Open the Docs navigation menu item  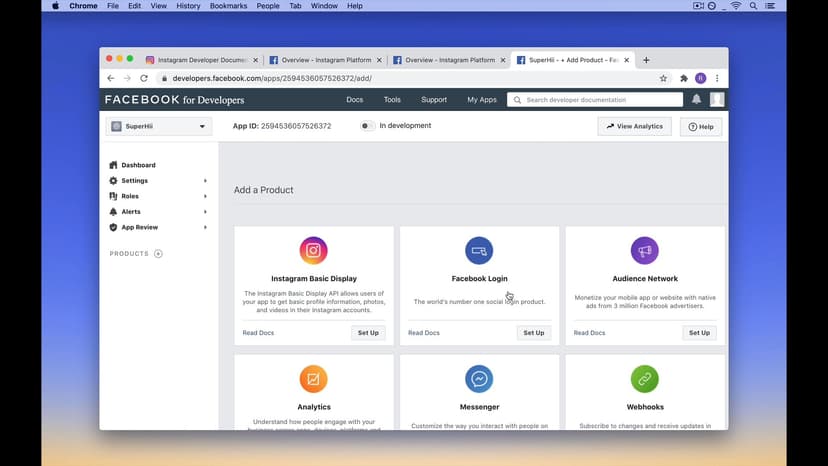(x=354, y=100)
